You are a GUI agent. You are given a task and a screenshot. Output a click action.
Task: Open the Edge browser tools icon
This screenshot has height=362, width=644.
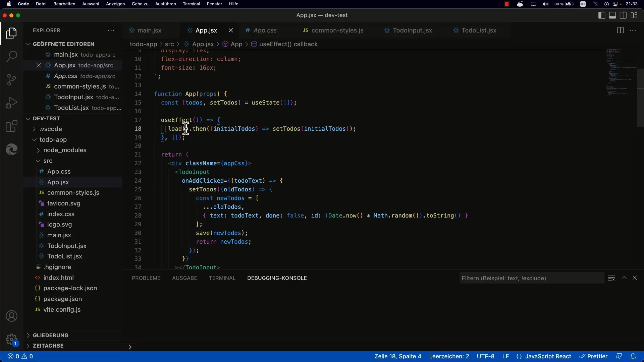pyautogui.click(x=11, y=149)
